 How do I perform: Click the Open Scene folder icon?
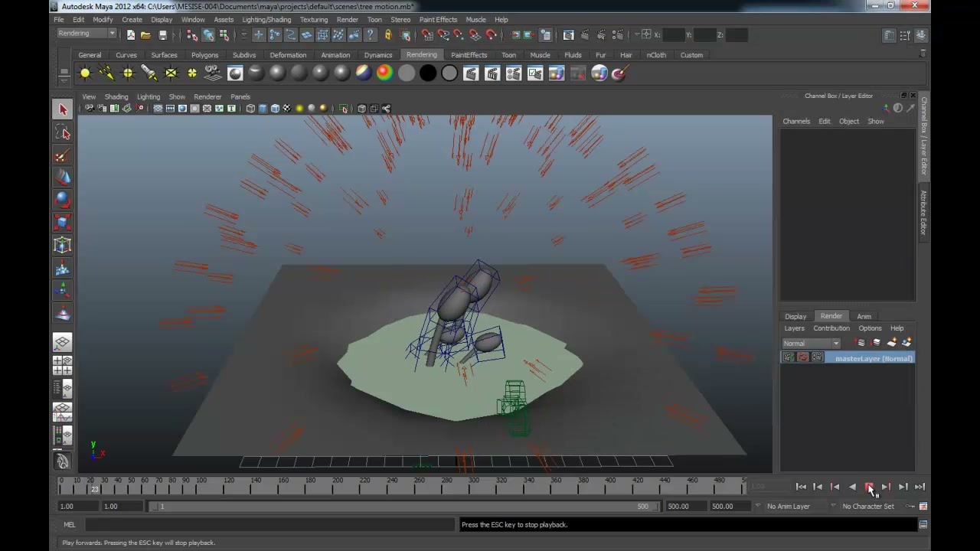[145, 34]
